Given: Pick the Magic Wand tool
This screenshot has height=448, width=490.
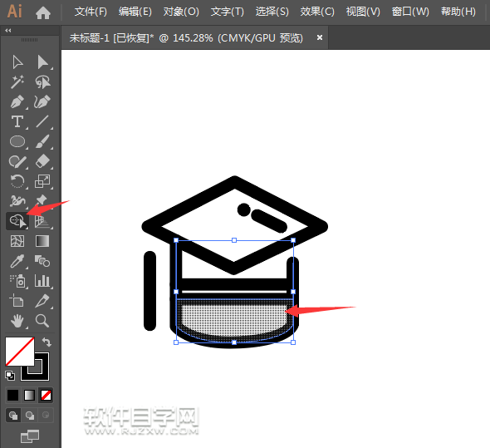Looking at the screenshot, I should click(17, 82).
